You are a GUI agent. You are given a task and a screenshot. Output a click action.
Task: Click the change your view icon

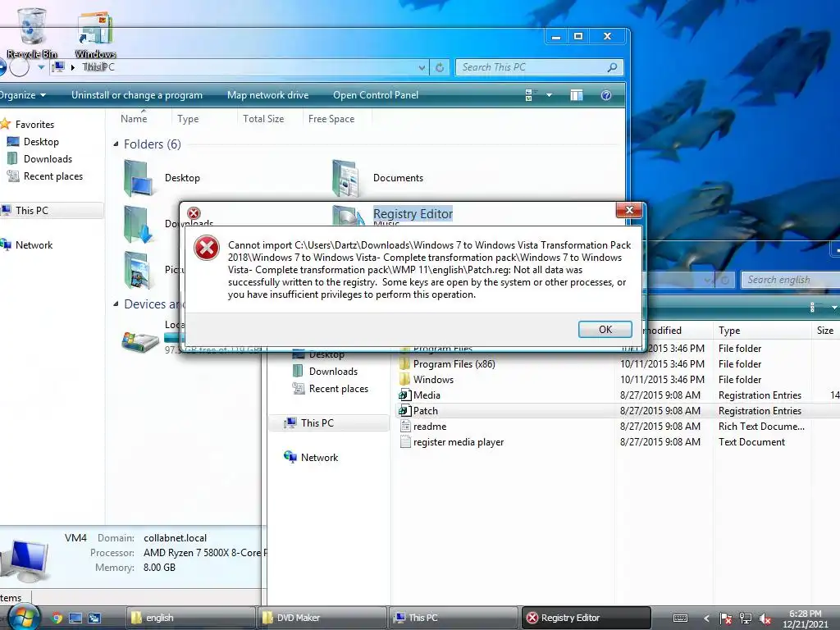click(x=529, y=95)
